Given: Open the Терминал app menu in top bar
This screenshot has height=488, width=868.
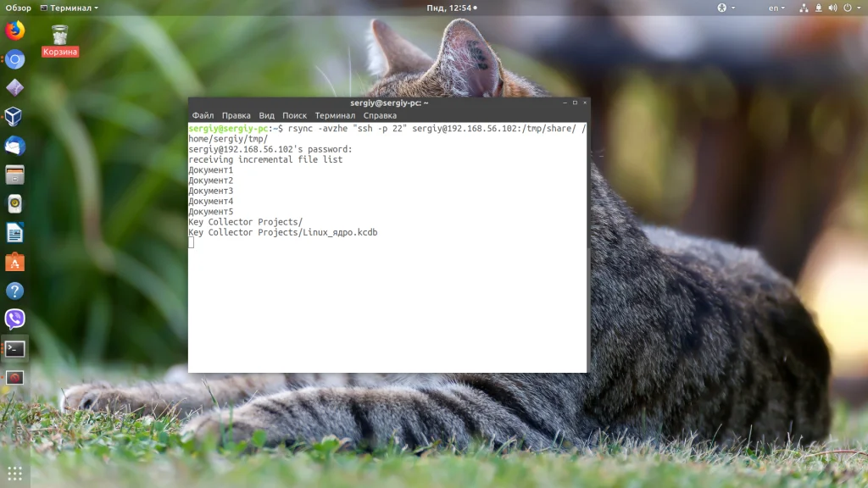Looking at the screenshot, I should (70, 8).
